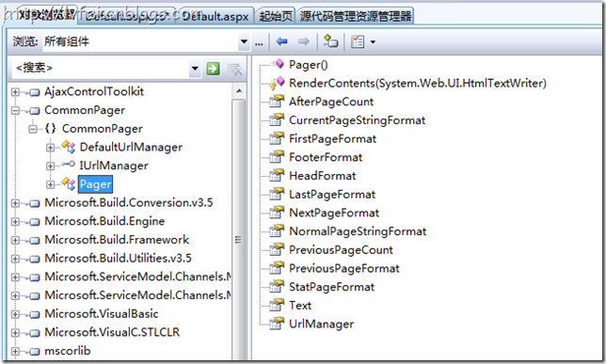
Task: Click the CommonPager namespace braces icon
Action: [x=51, y=128]
